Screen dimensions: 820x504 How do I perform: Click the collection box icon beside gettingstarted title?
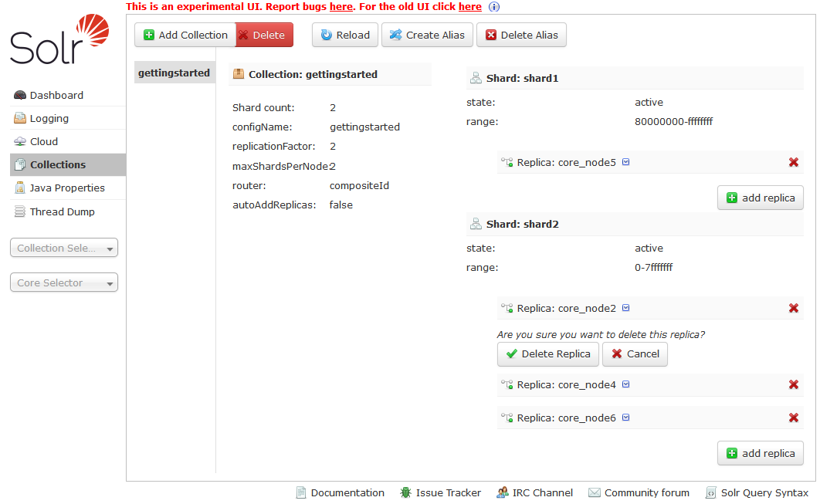(x=239, y=74)
